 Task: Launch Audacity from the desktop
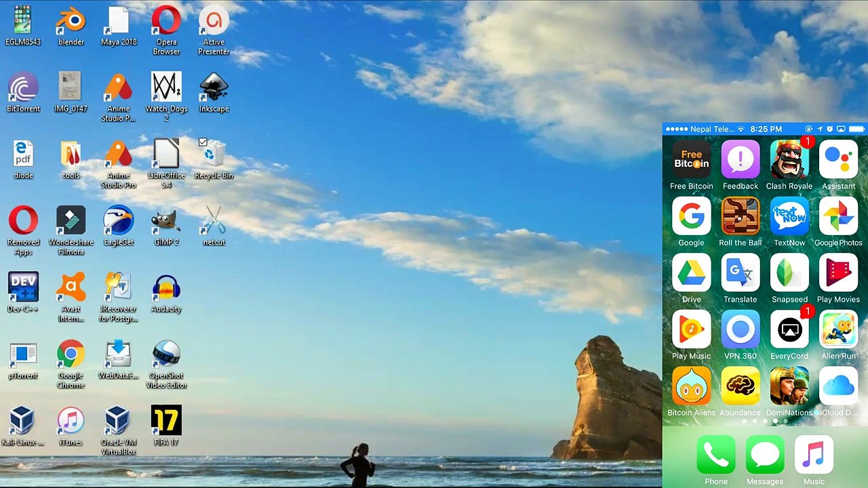click(x=166, y=287)
